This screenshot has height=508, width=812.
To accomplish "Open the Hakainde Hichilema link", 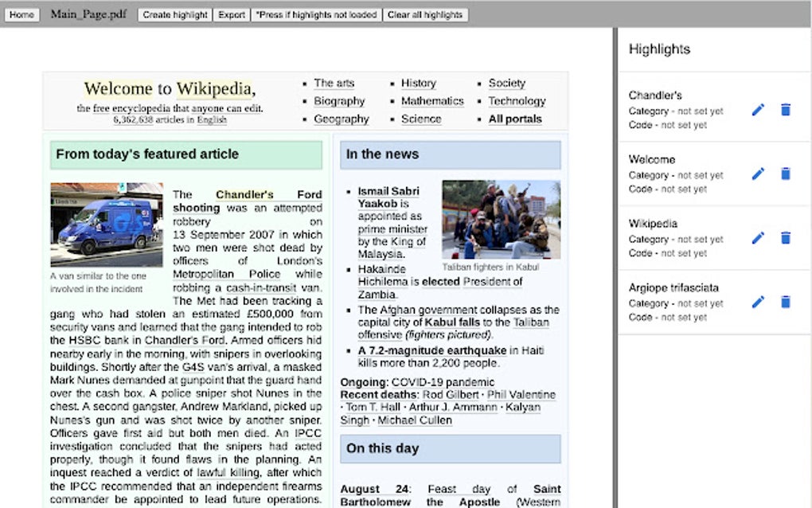I will click(383, 275).
